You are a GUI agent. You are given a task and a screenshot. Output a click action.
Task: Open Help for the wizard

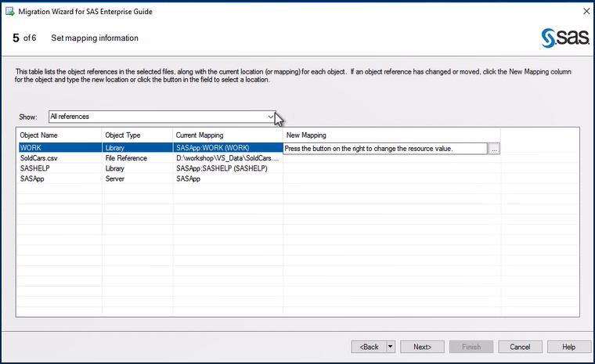(568, 347)
